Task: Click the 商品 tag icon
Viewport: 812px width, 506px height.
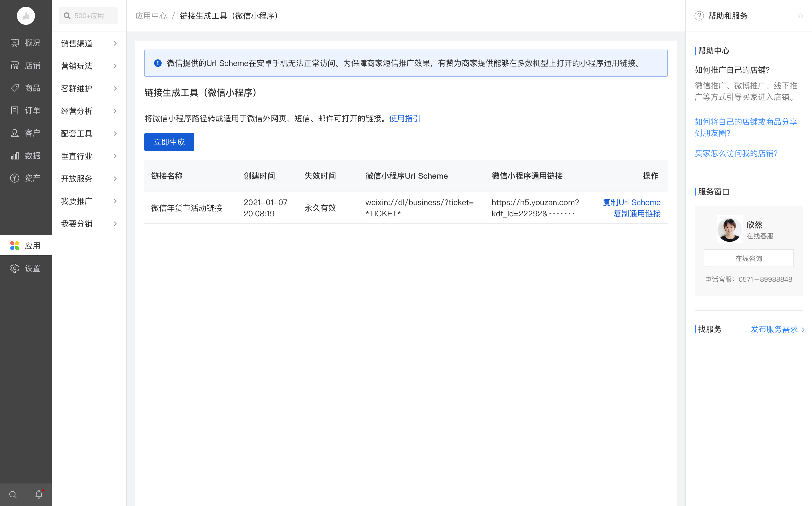Action: click(x=14, y=88)
